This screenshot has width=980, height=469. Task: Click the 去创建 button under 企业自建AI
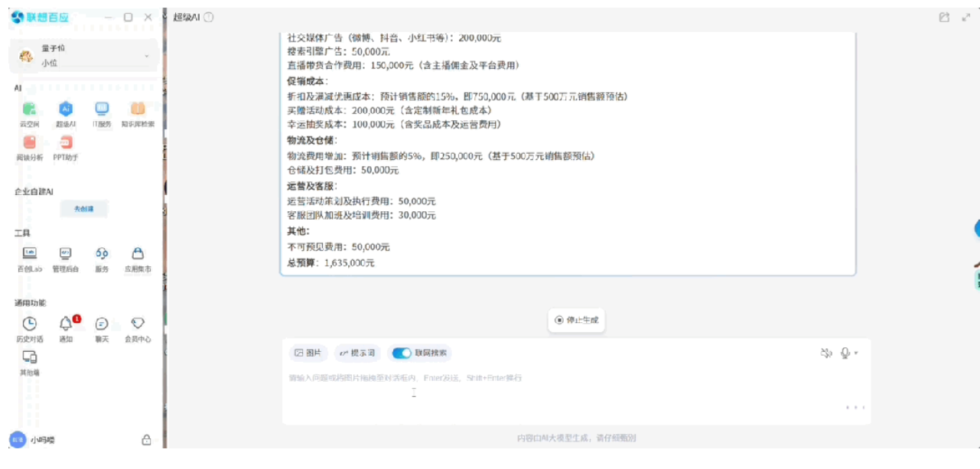click(83, 209)
